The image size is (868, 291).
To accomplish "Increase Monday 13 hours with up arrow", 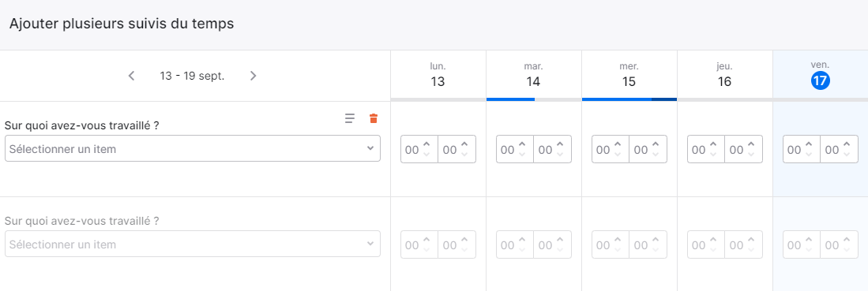I will tap(426, 144).
